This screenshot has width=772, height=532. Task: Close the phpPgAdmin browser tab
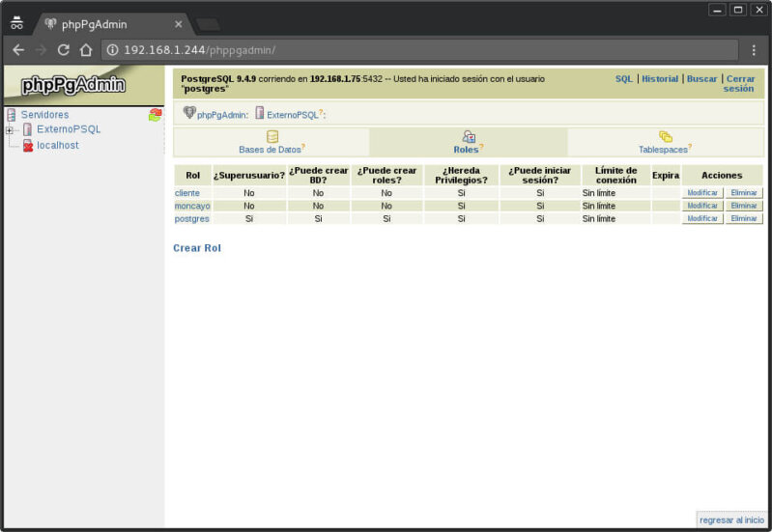pos(178,24)
